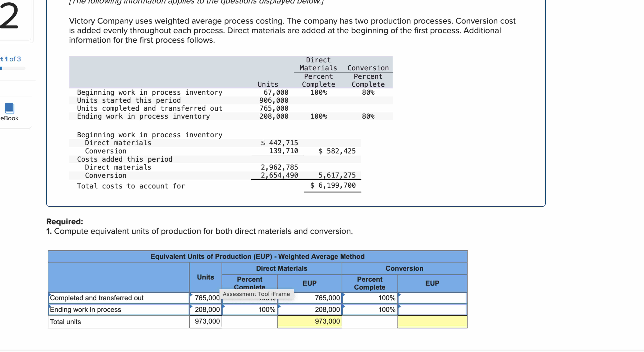Select the Conversion EUP cell for Completed and transferred out

(x=432, y=298)
